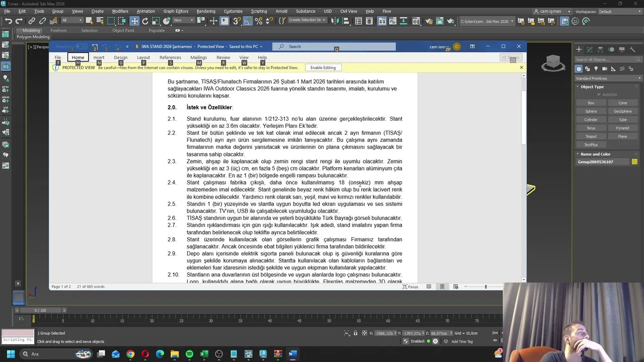The image size is (644, 362).
Task: Switch to the Utilities wrench panel tab
Action: [x=632, y=49]
